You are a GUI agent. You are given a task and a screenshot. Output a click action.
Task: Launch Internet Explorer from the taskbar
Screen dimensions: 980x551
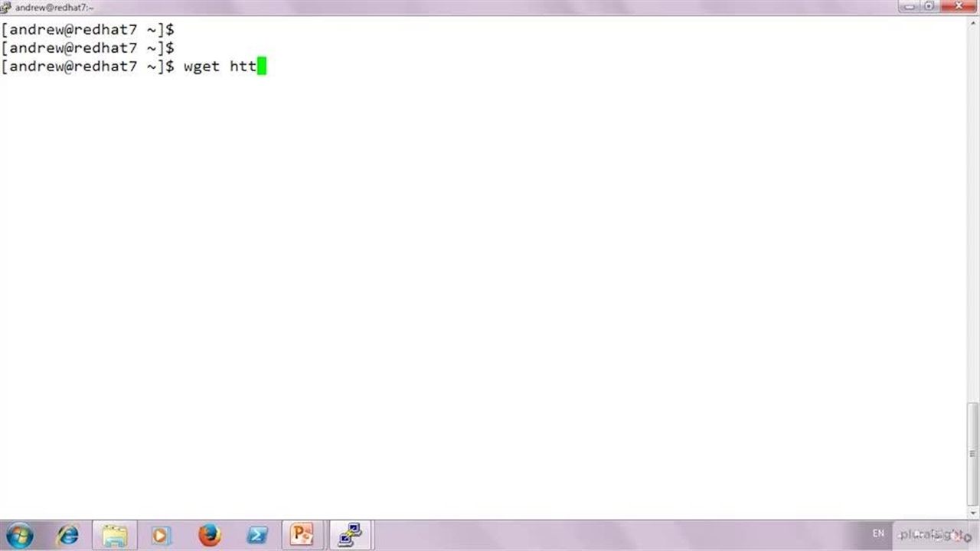68,535
